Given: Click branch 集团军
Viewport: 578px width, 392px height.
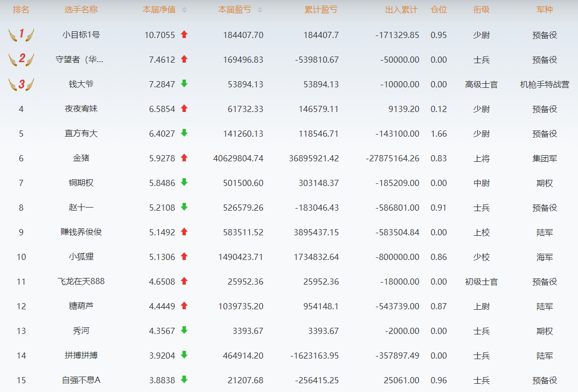Looking at the screenshot, I should [545, 159].
